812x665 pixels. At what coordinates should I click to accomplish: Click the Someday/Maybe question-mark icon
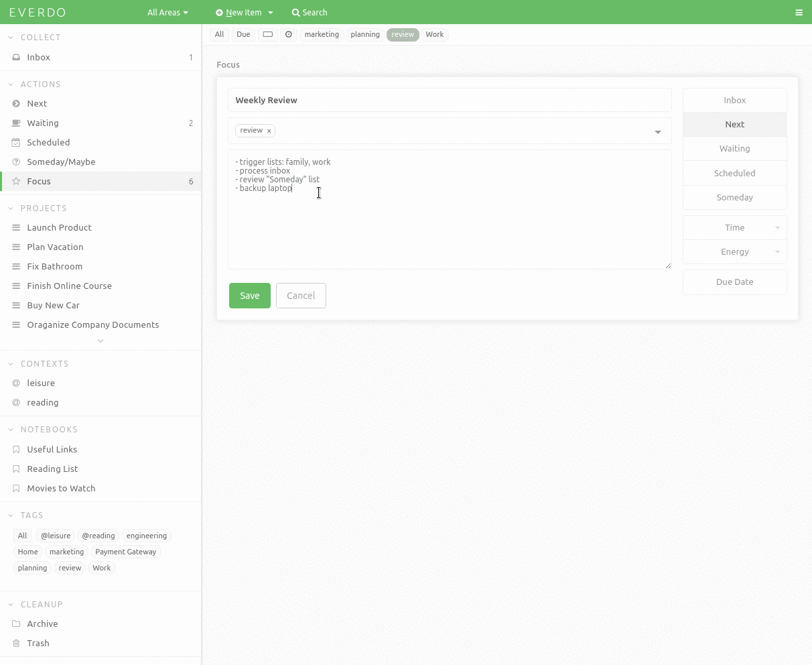point(15,162)
